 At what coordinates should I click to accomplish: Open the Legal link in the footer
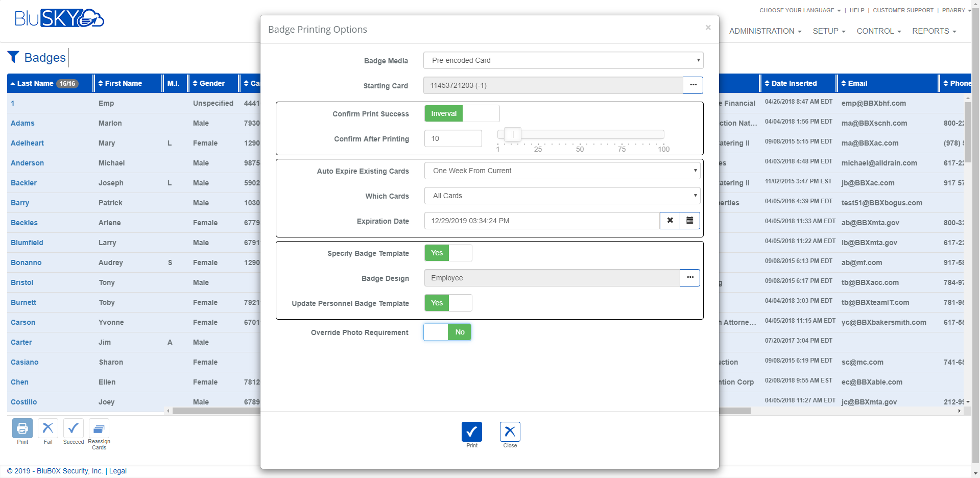(x=117, y=471)
